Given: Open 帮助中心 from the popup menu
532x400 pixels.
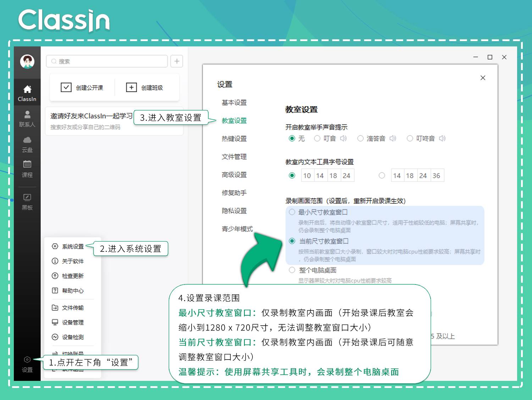Looking at the screenshot, I should point(68,291).
